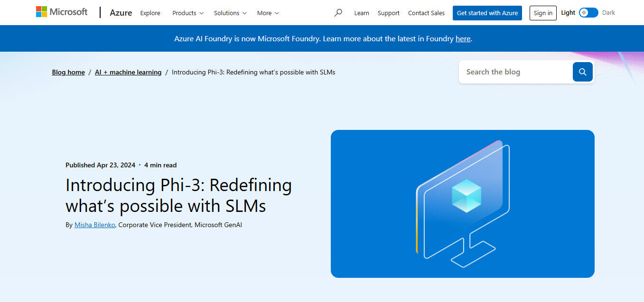This screenshot has width=644, height=302.
Task: Toggle the Light/Dark theme switch
Action: coord(588,13)
